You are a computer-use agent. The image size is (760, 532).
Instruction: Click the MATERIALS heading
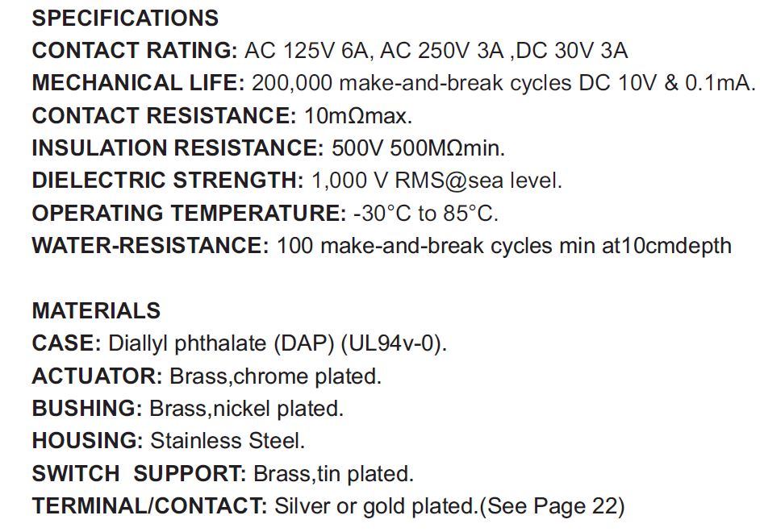click(x=96, y=311)
